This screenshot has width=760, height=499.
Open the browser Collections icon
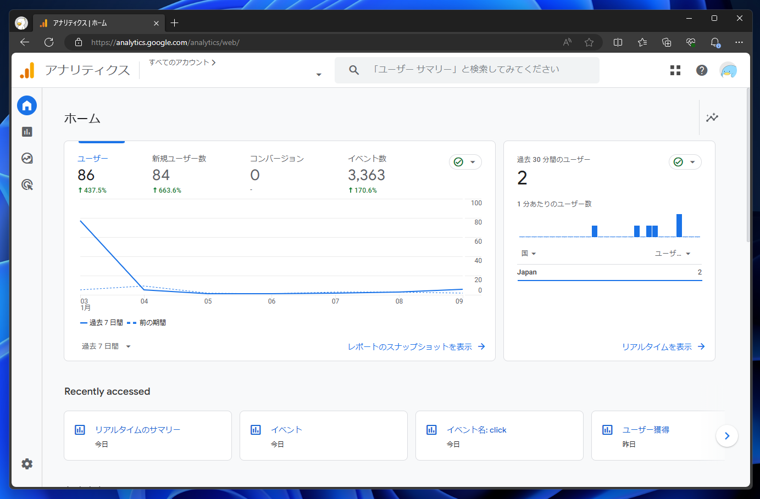[666, 42]
